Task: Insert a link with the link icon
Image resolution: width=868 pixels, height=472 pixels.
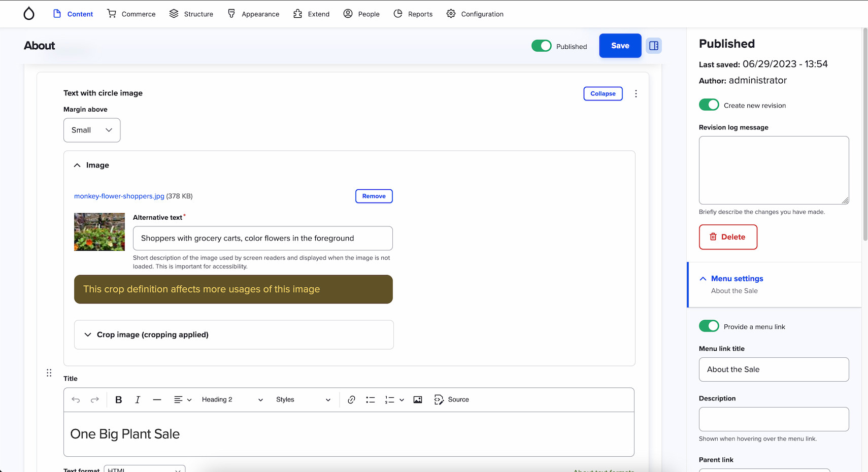Action: pyautogui.click(x=351, y=400)
